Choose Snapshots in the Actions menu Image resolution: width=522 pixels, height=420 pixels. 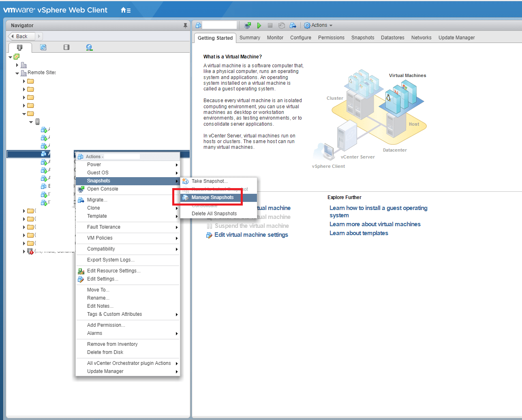[128, 181]
